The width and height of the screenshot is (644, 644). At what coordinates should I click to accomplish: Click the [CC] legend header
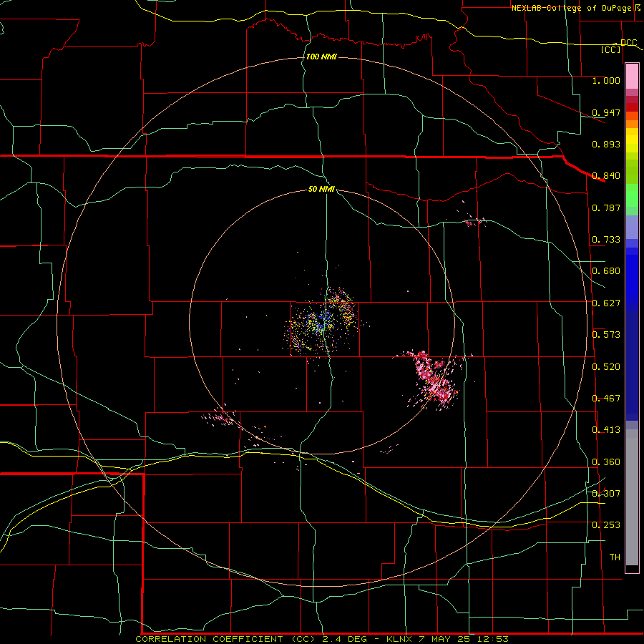click(611, 49)
